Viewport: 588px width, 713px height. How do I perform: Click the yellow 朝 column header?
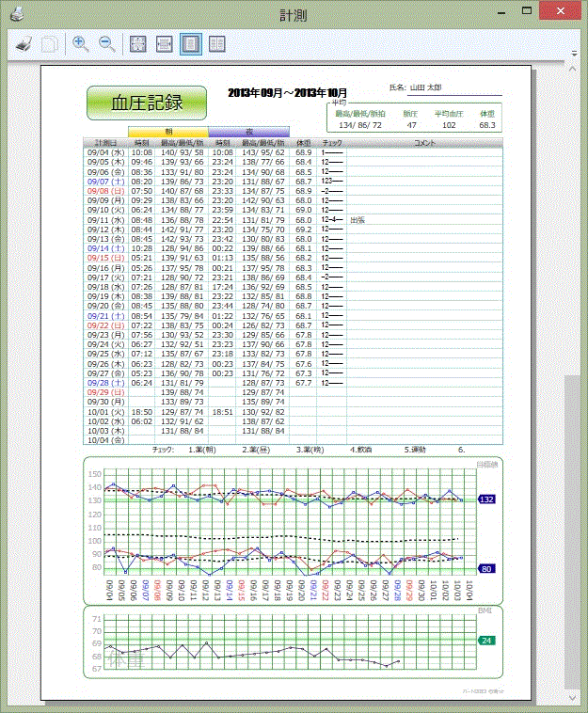point(168,132)
